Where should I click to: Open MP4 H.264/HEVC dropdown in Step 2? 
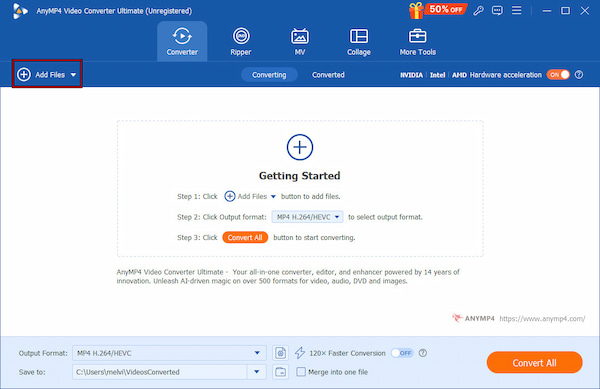[307, 217]
